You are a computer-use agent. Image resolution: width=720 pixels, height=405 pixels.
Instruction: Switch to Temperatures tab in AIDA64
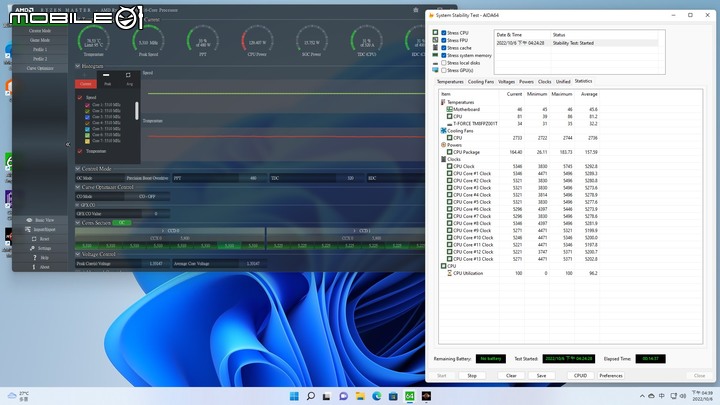tap(450, 81)
